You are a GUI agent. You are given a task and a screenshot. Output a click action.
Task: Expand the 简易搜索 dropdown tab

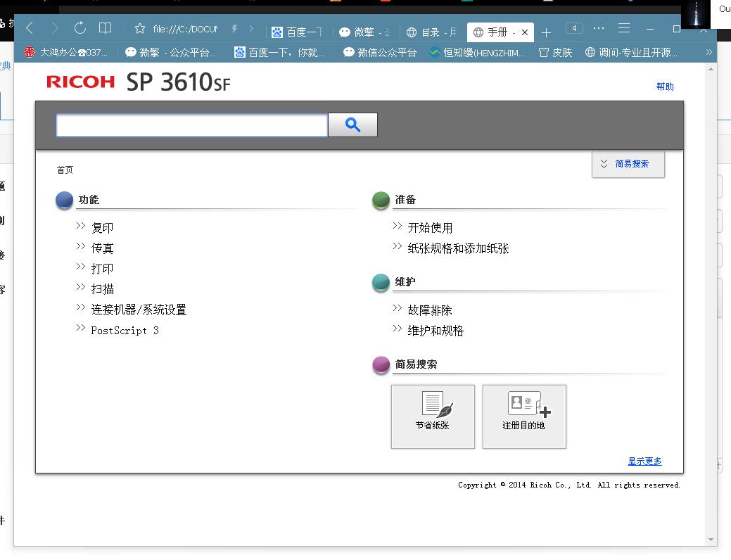pyautogui.click(x=628, y=164)
